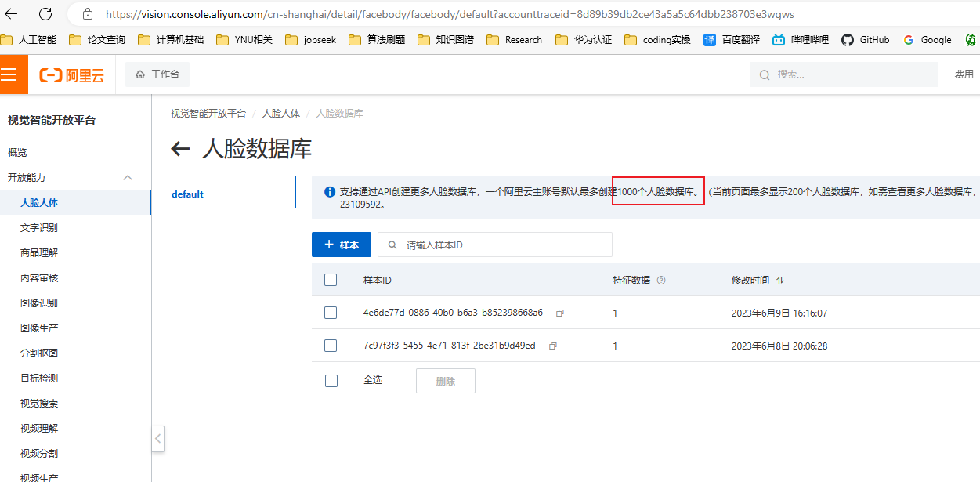
Task: Open the Google bookmark
Action: coord(927,39)
